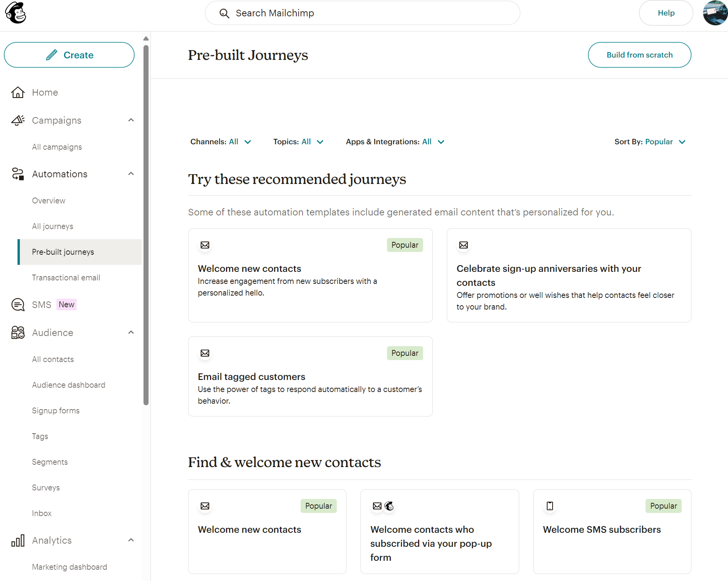Viewport: 728px width, 581px height.
Task: Go to Home in sidebar
Action: 45,92
